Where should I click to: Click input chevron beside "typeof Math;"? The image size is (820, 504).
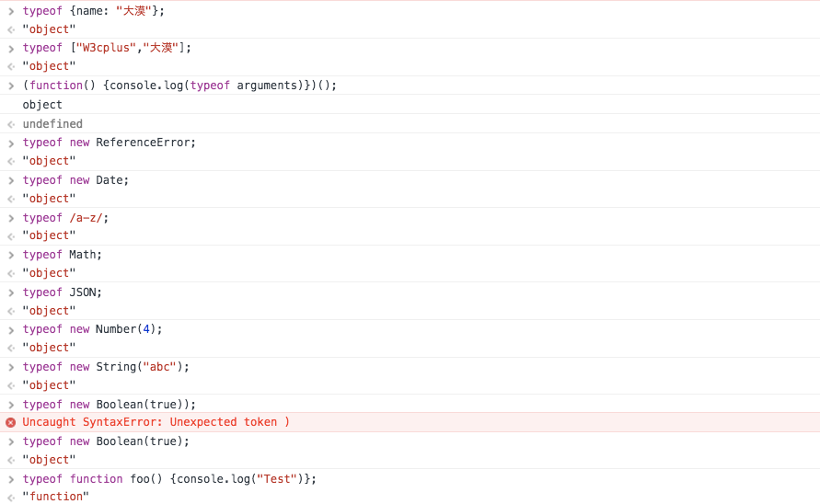(x=10, y=255)
